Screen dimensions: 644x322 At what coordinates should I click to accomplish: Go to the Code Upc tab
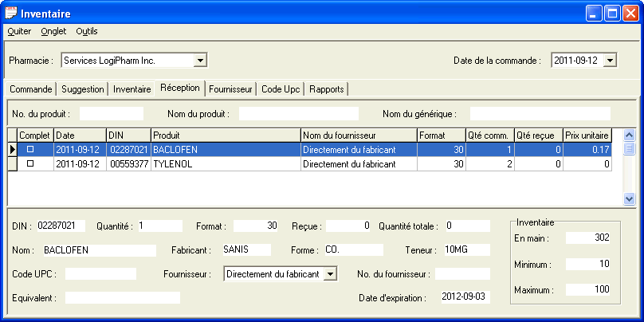coord(281,89)
